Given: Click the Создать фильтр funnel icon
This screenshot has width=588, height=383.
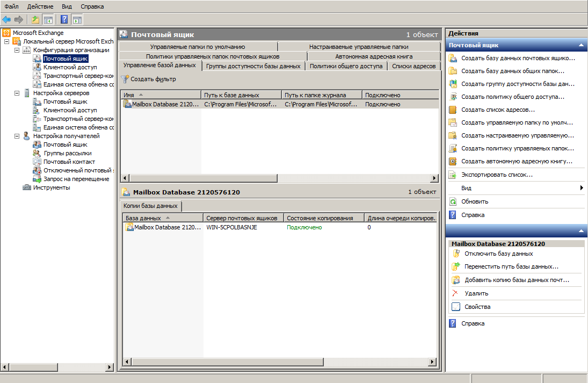Looking at the screenshot, I should [x=125, y=79].
